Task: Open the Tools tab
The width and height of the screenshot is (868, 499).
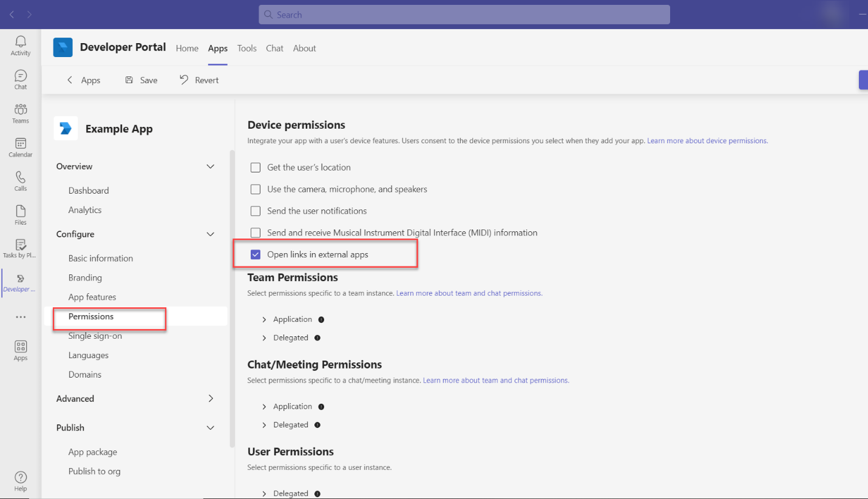Action: click(x=247, y=48)
